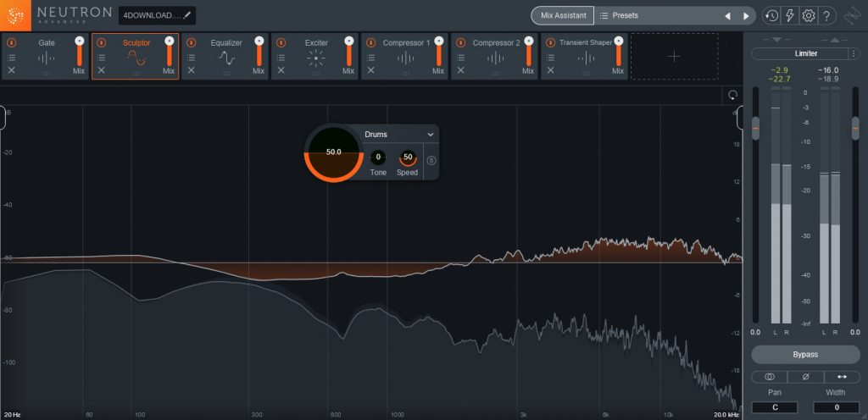Toggle zero latency lightning icon
This screenshot has height=420, width=868.
790,15
